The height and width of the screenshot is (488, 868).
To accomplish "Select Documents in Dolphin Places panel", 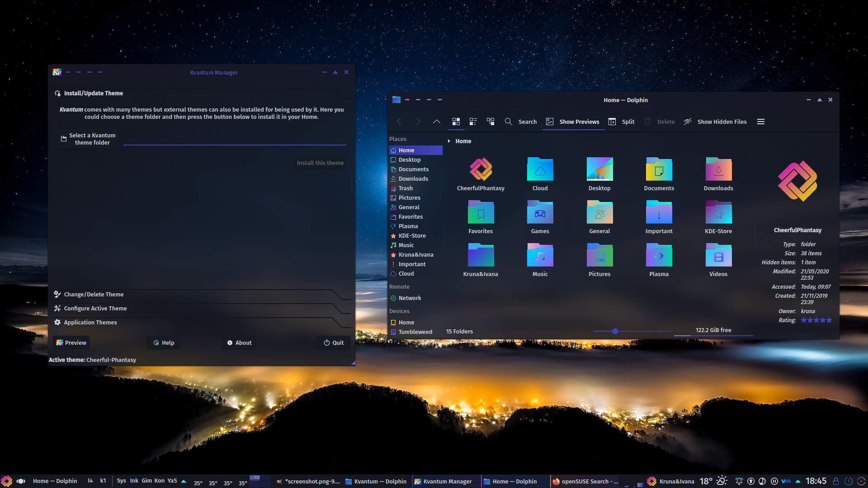I will pos(415,169).
